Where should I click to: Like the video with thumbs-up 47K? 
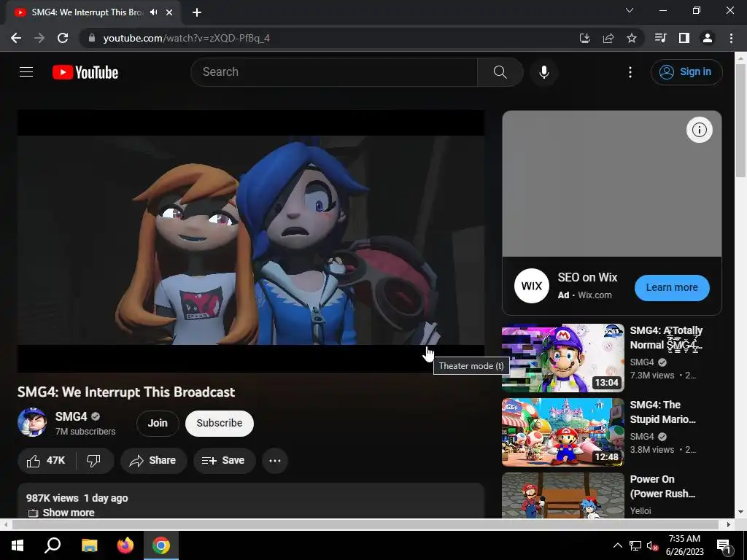47,461
